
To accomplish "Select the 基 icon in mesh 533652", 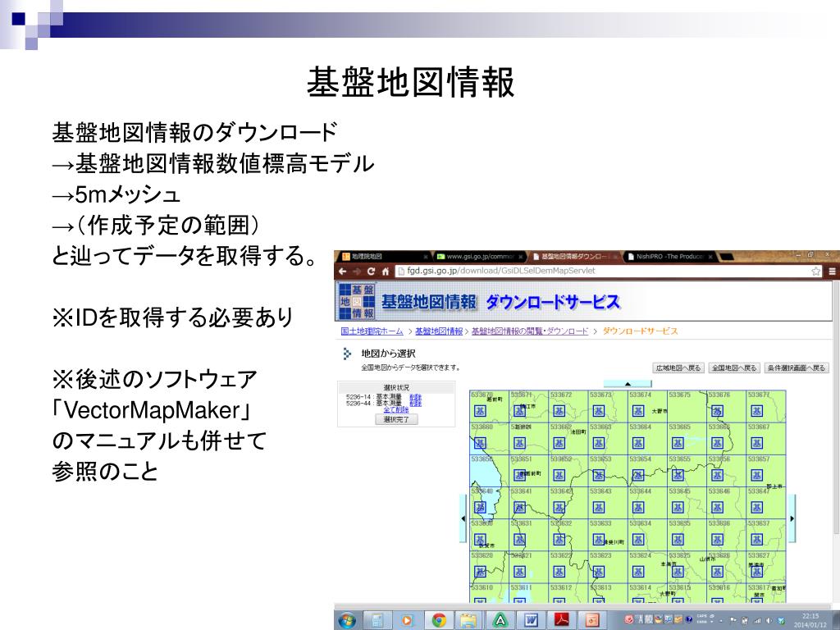I will (559, 475).
